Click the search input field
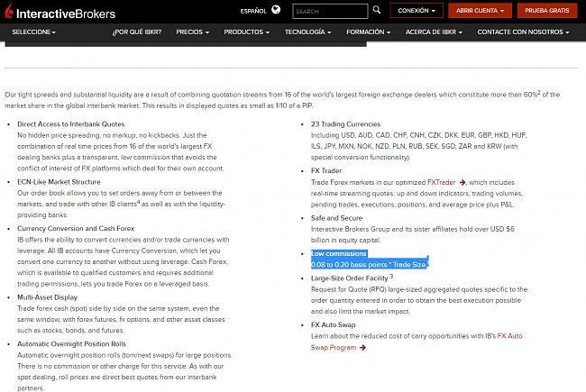This screenshot has height=392, width=586. coord(330,11)
